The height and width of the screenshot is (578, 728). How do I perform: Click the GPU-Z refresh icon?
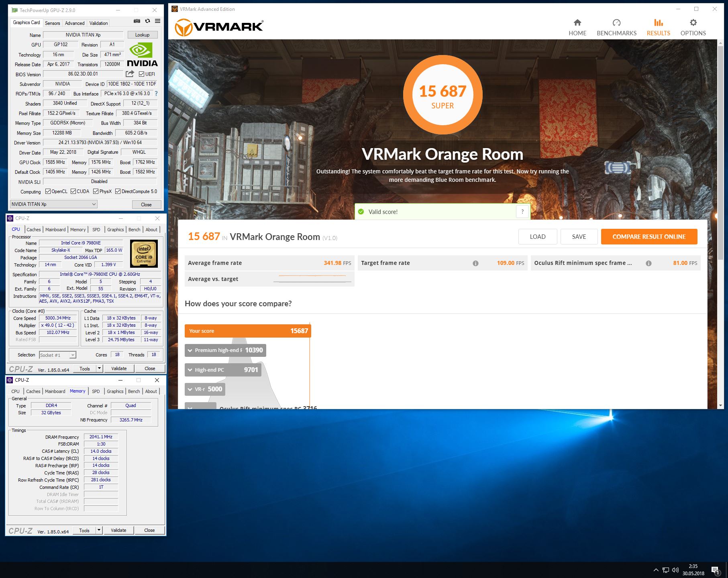[x=147, y=21]
